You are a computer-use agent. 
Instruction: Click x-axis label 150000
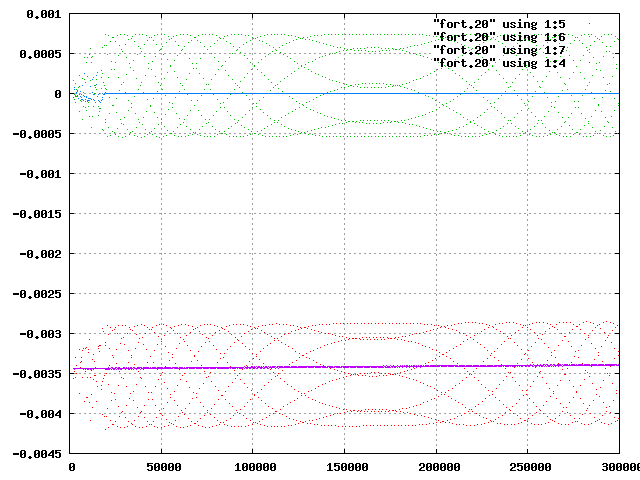click(x=347, y=467)
